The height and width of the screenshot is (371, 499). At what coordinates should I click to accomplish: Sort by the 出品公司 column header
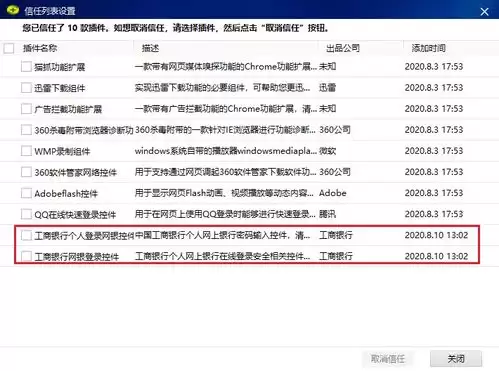343,48
